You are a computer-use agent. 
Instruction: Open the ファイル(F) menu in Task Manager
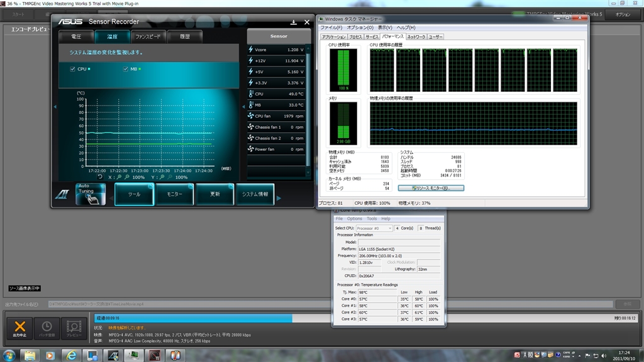click(331, 28)
